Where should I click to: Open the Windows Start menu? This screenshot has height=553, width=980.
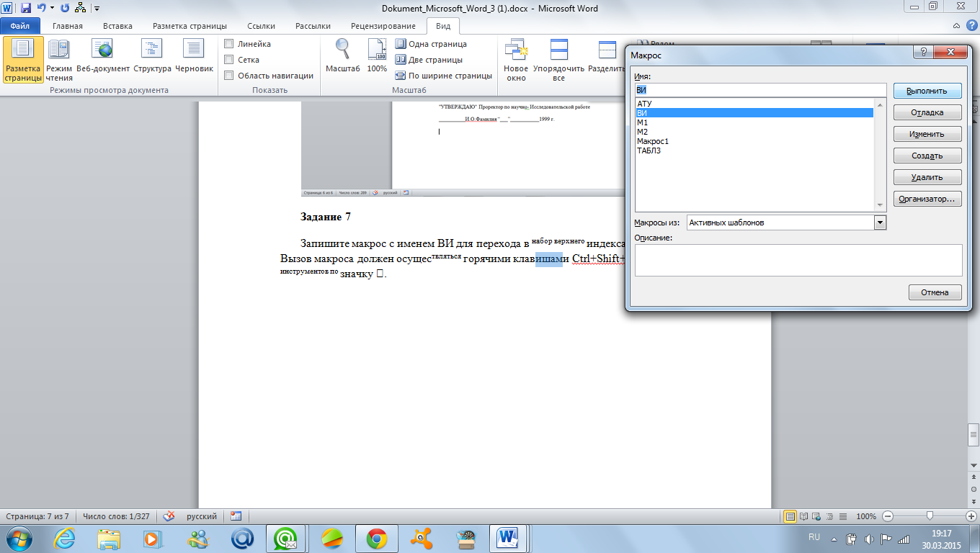coord(19,538)
